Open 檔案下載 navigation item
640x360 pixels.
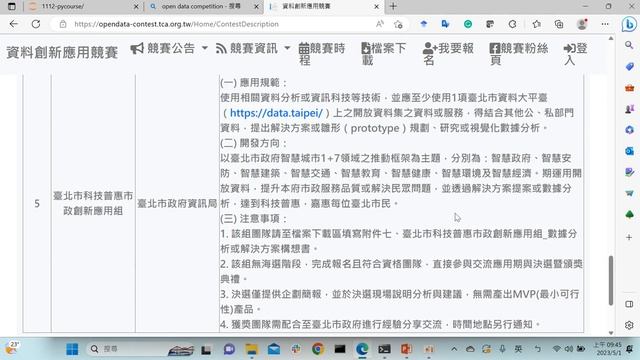384,54
